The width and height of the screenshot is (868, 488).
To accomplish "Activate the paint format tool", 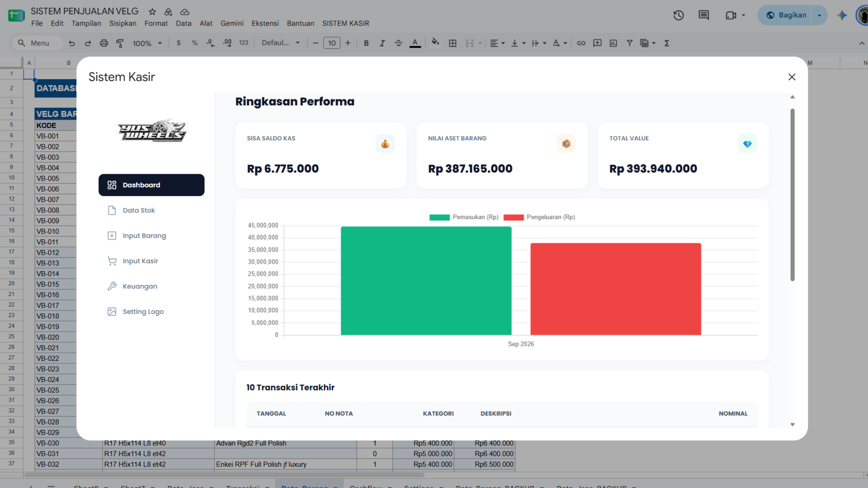I will (x=120, y=43).
